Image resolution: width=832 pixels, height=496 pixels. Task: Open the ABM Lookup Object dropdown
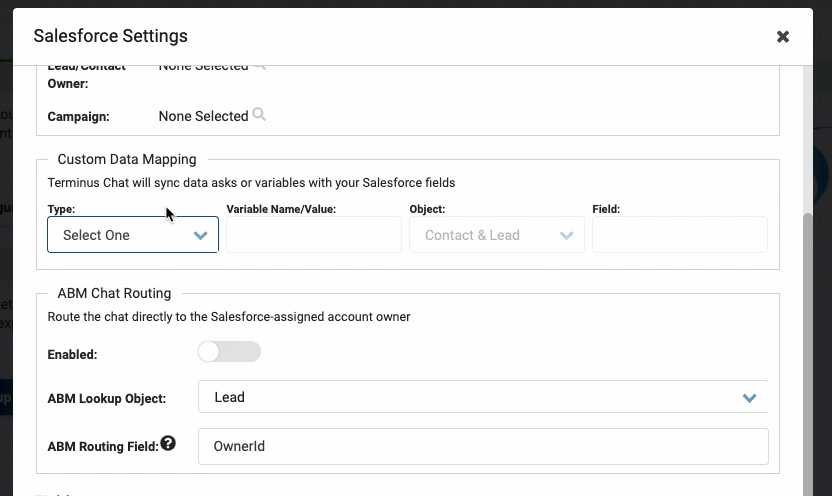click(483, 397)
